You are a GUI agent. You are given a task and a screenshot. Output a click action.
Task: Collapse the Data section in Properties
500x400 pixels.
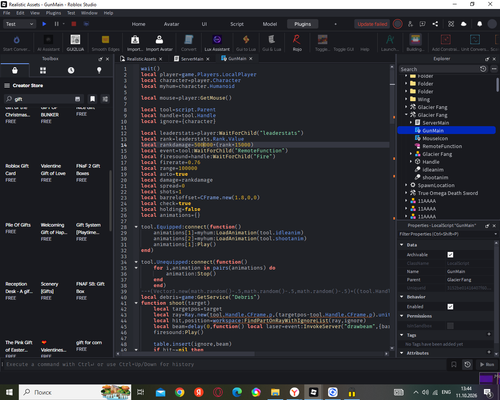[x=402, y=245]
